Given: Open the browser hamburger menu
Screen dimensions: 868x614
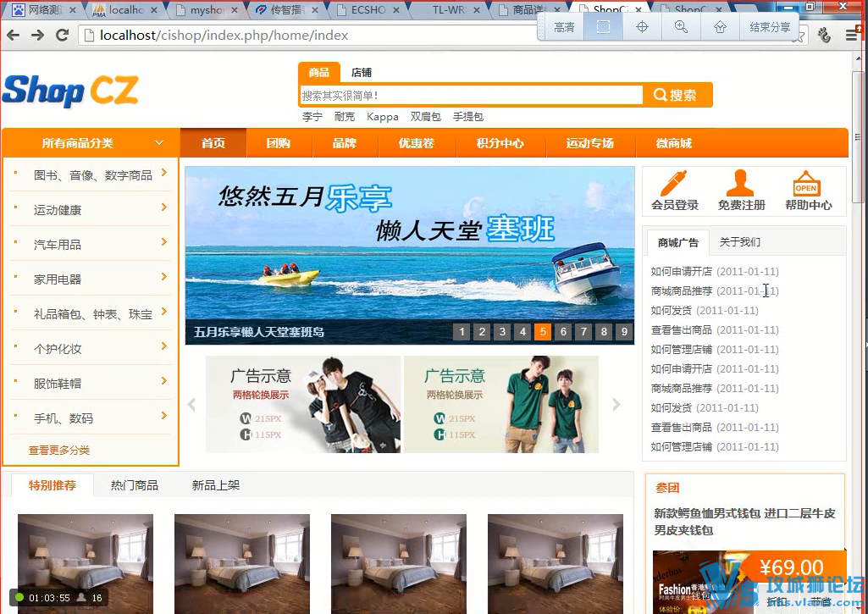Looking at the screenshot, I should coord(853,36).
